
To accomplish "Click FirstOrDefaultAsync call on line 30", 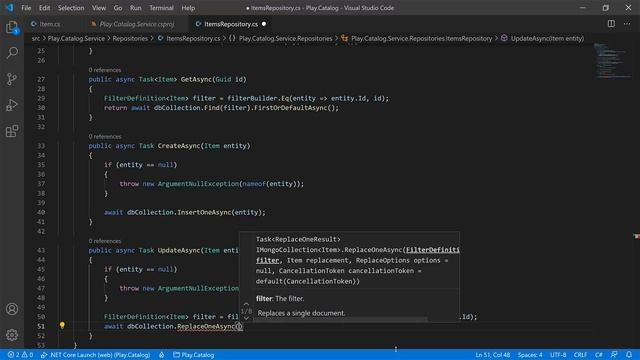I will pos(292,108).
